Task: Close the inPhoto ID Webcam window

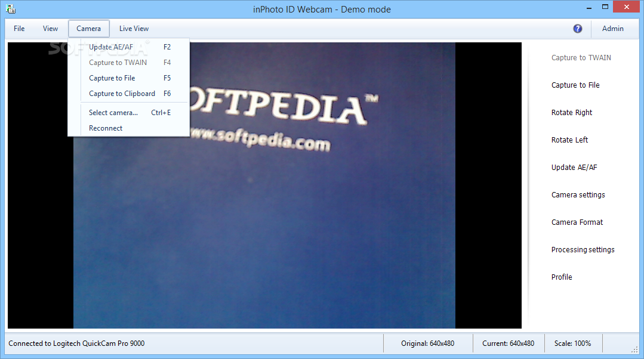Action: (626, 7)
